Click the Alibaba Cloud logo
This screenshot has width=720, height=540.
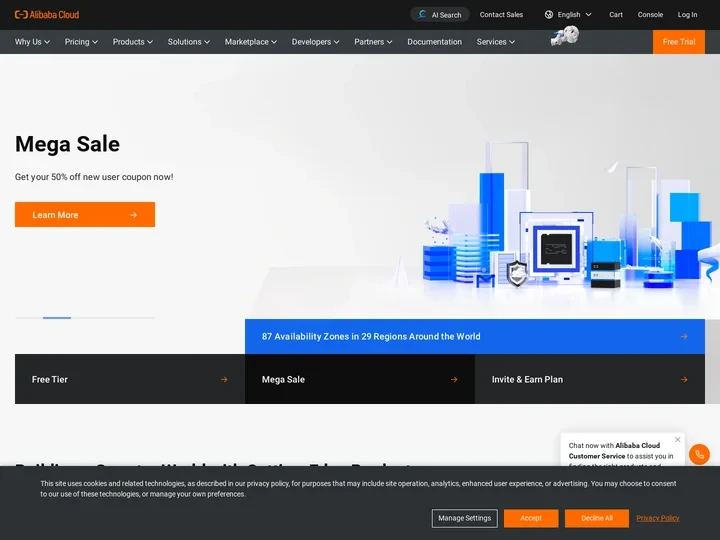coord(47,15)
